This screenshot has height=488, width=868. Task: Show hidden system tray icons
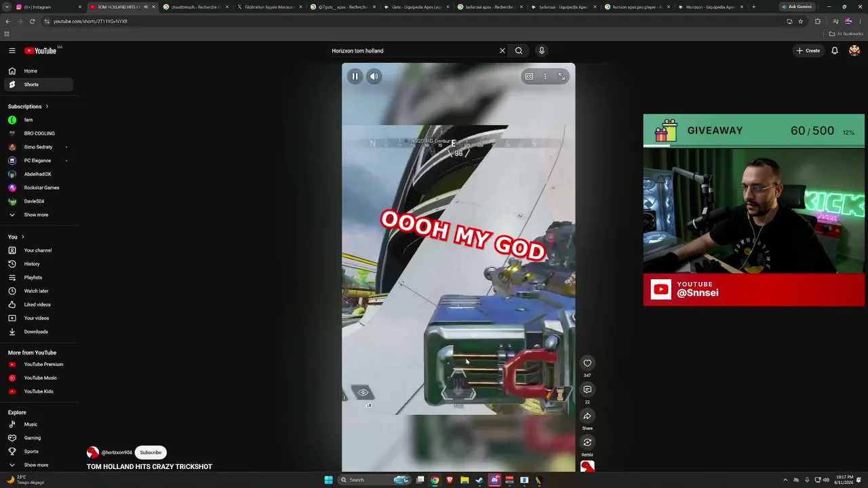pyautogui.click(x=785, y=480)
